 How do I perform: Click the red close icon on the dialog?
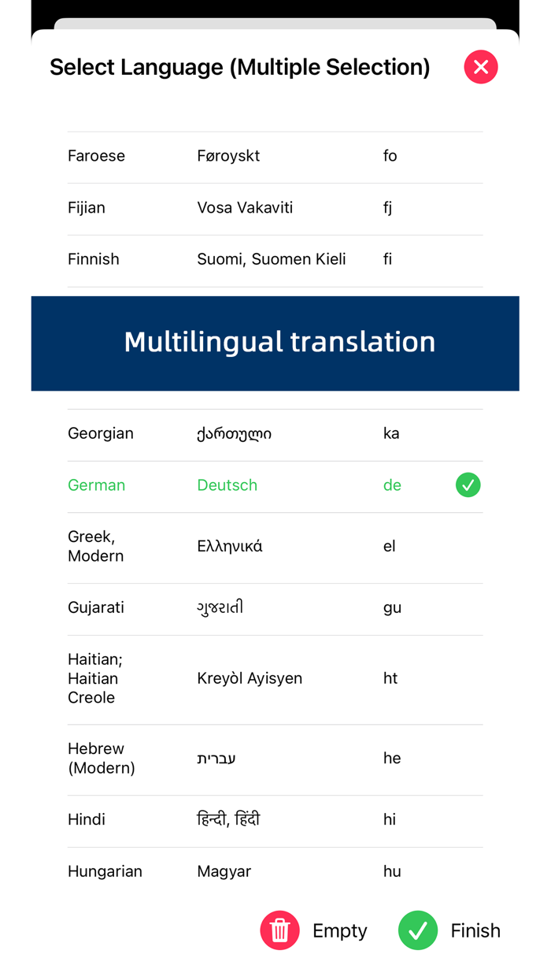(x=481, y=67)
